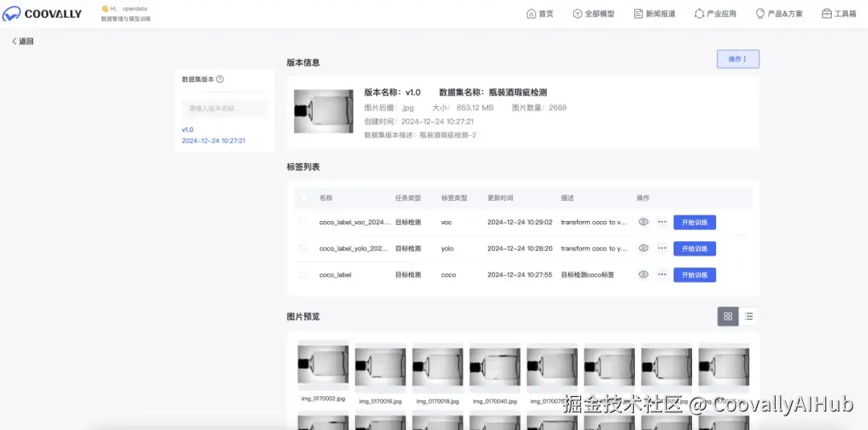Open the 首页 home nav item
This screenshot has height=430, width=868.
pos(540,14)
